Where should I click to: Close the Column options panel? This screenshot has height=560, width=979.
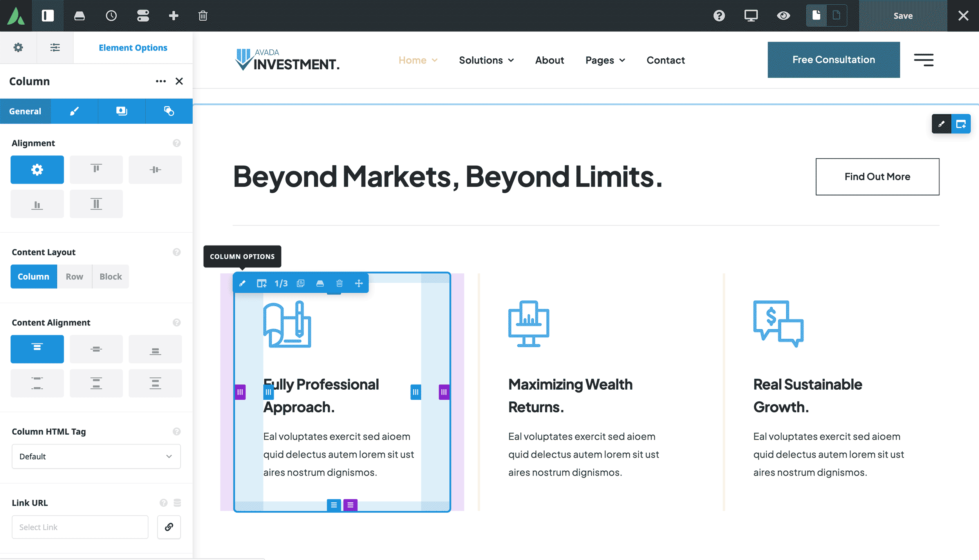pyautogui.click(x=179, y=81)
